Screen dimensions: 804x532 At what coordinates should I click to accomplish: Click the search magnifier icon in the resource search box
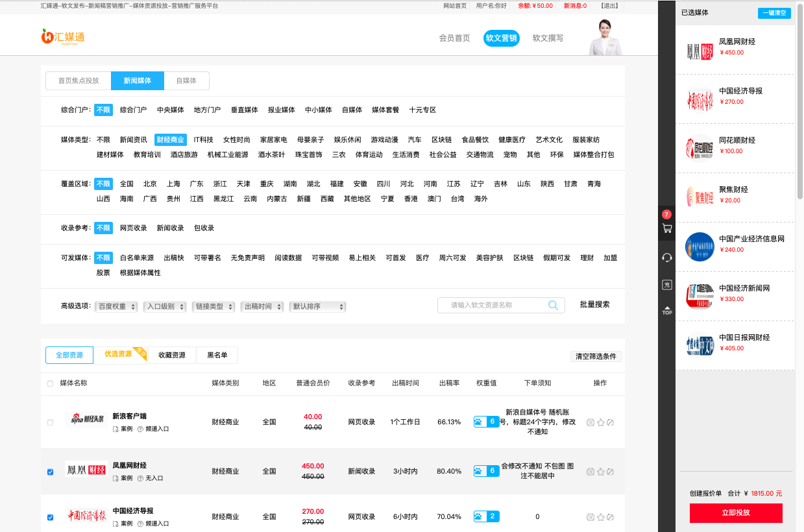(554, 305)
